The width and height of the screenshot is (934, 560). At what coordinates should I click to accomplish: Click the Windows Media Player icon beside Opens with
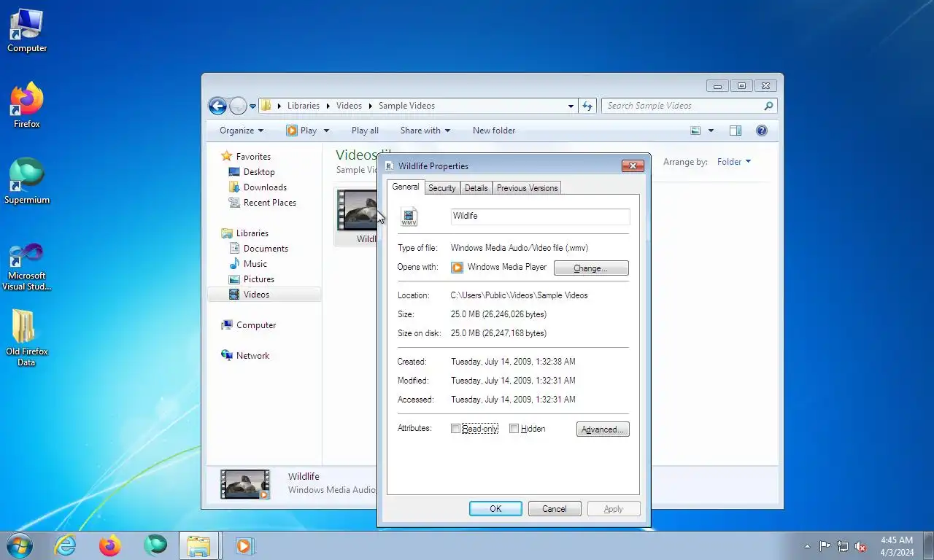coord(458,268)
